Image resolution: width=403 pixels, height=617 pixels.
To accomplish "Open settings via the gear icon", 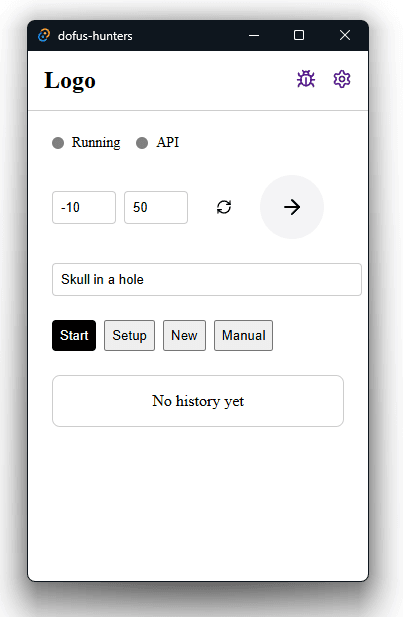I will pos(342,79).
